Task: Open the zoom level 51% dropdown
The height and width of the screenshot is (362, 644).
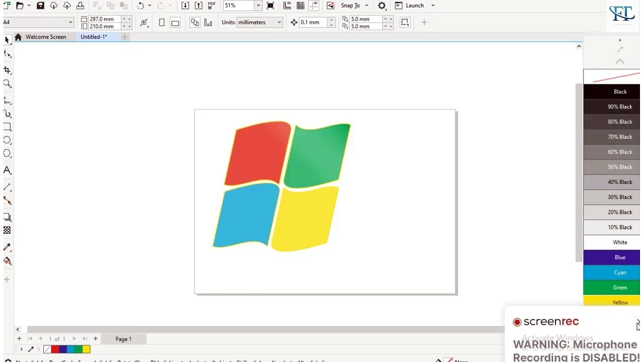Action: [258, 6]
